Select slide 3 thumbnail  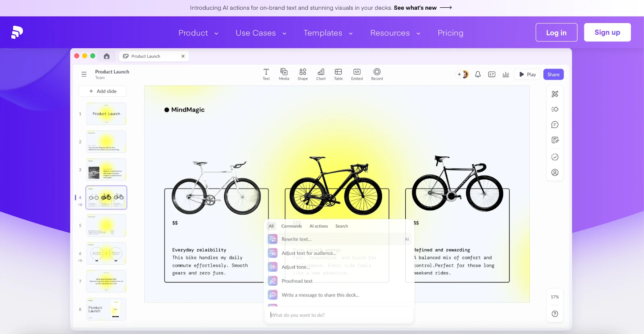pos(106,170)
